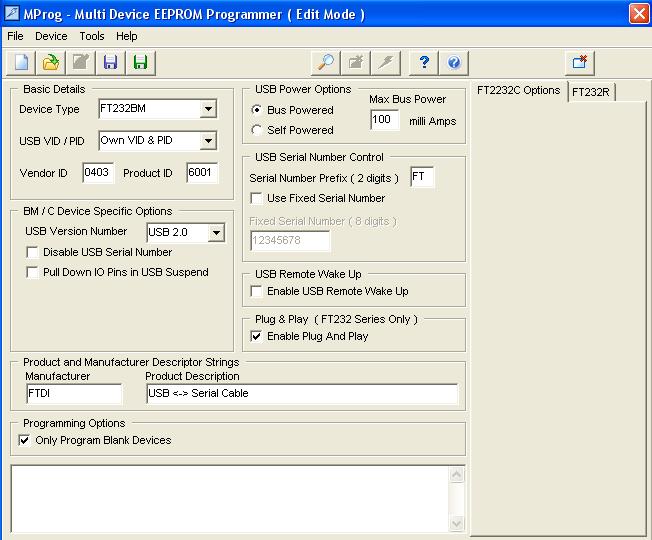Click the blue floppy Save icon
This screenshot has width=652, height=540.
point(110,62)
